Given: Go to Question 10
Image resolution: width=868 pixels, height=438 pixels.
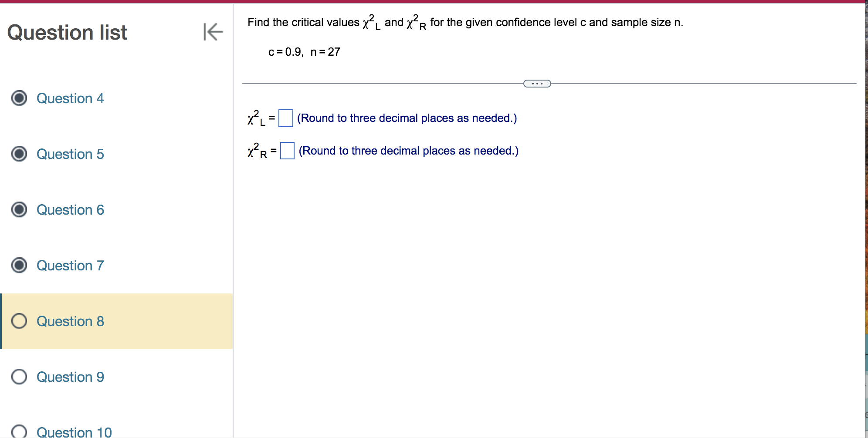Looking at the screenshot, I should click(x=73, y=431).
